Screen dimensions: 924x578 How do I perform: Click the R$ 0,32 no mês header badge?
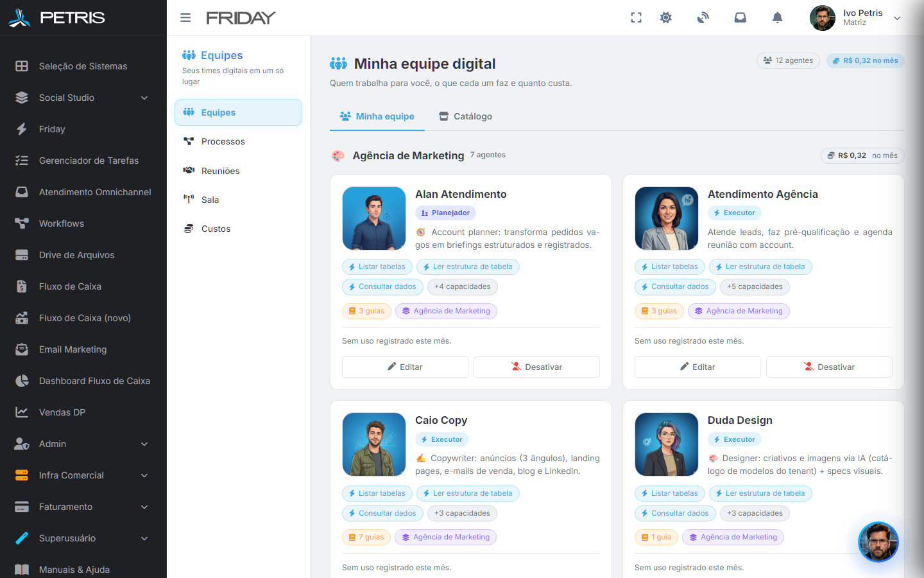(865, 60)
